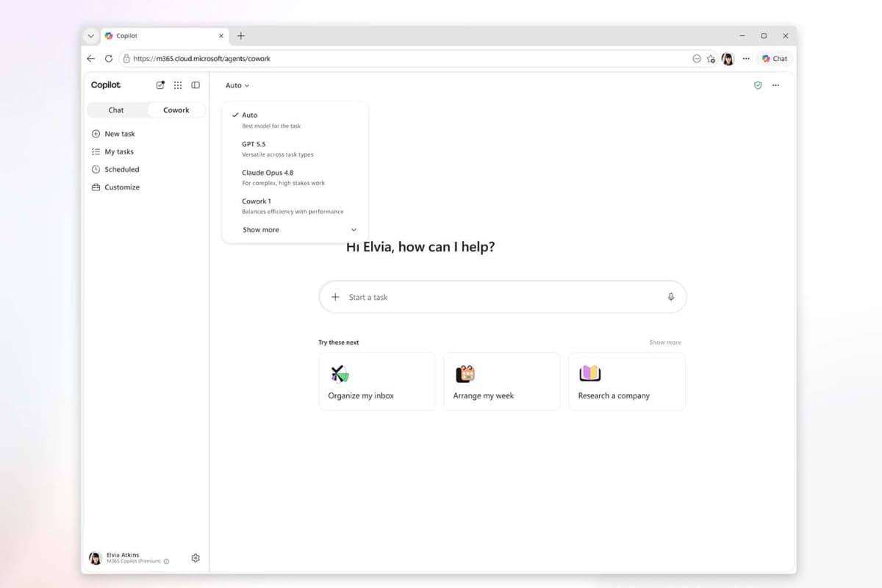Open settings gear in sidebar footer
Screen dimensions: 882x588
coord(196,559)
